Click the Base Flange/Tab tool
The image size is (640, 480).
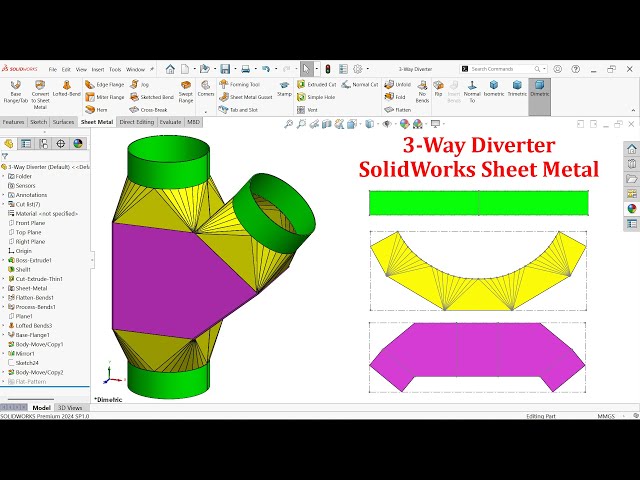[x=16, y=92]
